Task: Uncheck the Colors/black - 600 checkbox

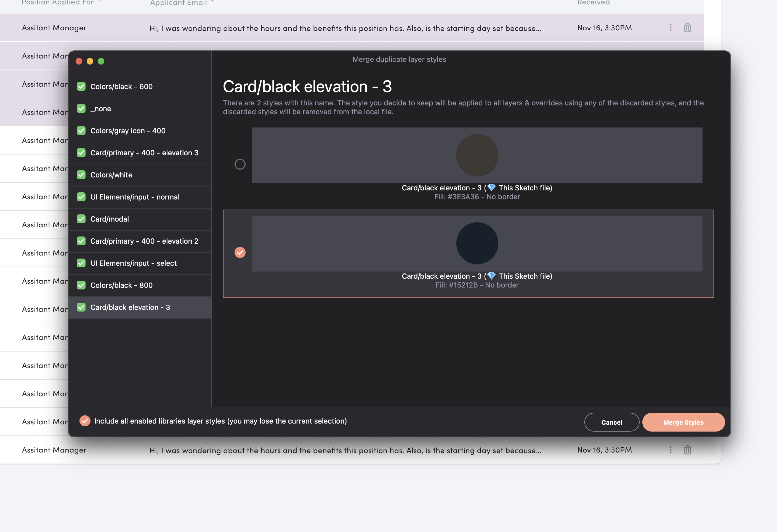Action: (x=81, y=87)
